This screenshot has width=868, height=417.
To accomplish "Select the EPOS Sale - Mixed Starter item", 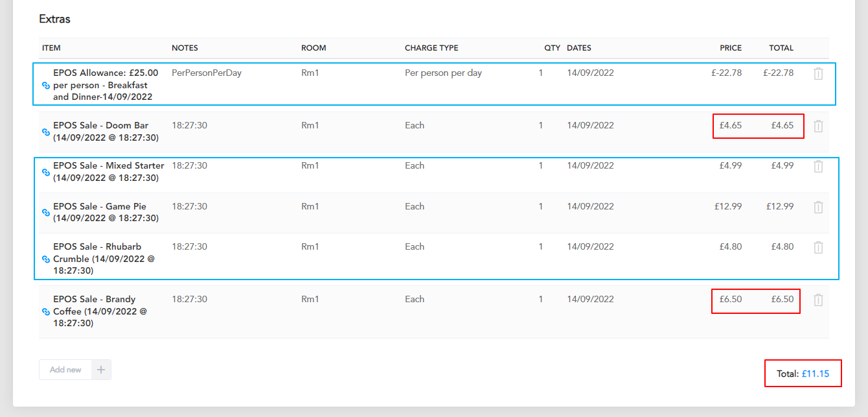I will tap(109, 172).
